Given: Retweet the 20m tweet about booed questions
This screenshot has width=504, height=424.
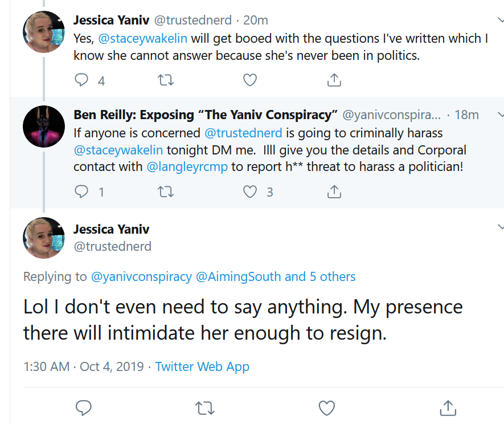Looking at the screenshot, I should [166, 80].
